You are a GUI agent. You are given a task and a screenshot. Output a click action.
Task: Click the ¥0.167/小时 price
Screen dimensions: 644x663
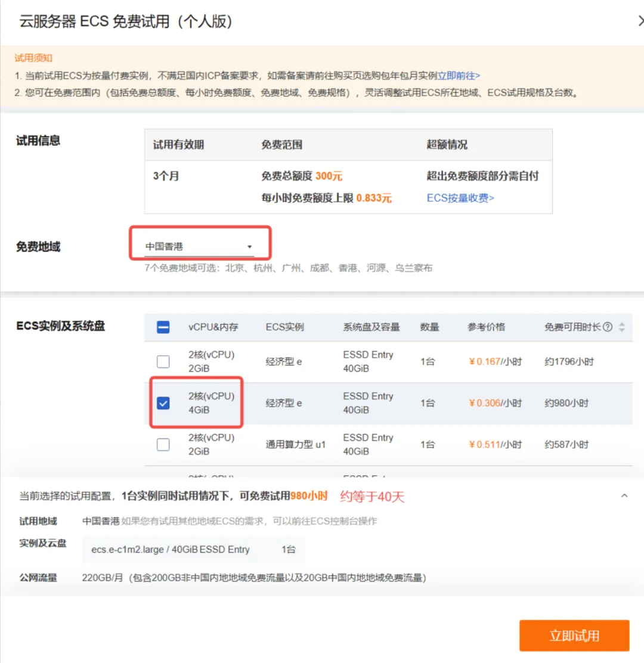pyautogui.click(x=495, y=361)
